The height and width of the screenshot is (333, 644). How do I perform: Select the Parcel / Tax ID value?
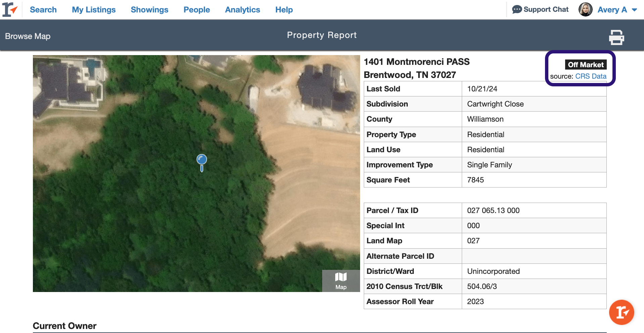493,210
